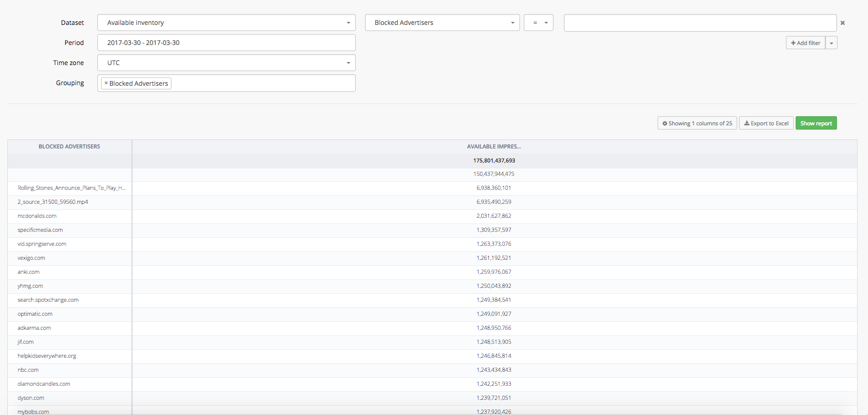The height and width of the screenshot is (415, 868).
Task: Expand the Time zone UTC selector
Action: [x=226, y=63]
